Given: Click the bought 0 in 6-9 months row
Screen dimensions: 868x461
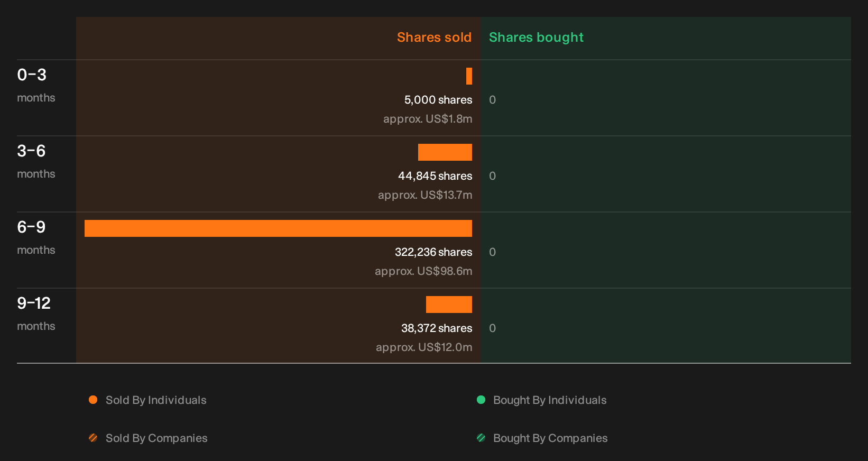Looking at the screenshot, I should (492, 252).
